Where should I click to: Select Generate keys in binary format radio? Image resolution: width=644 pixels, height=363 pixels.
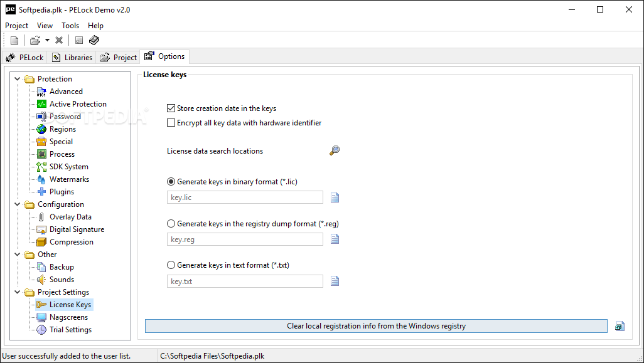(171, 182)
